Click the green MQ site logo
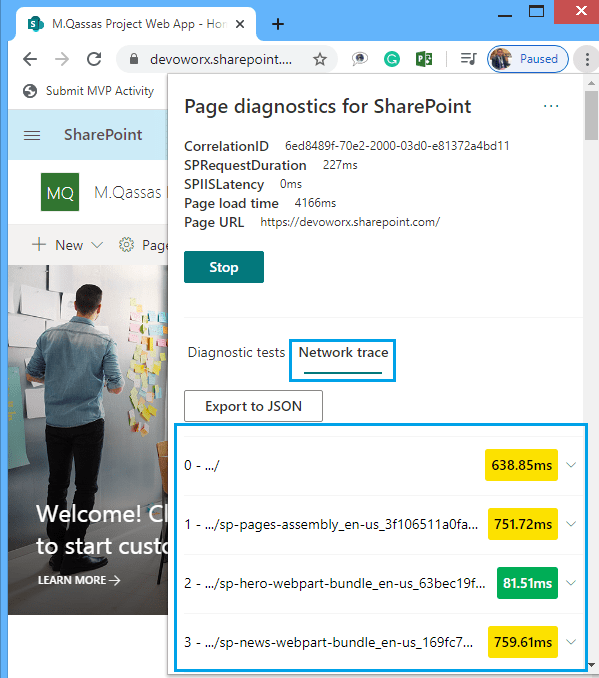The image size is (599, 678). coord(60,192)
